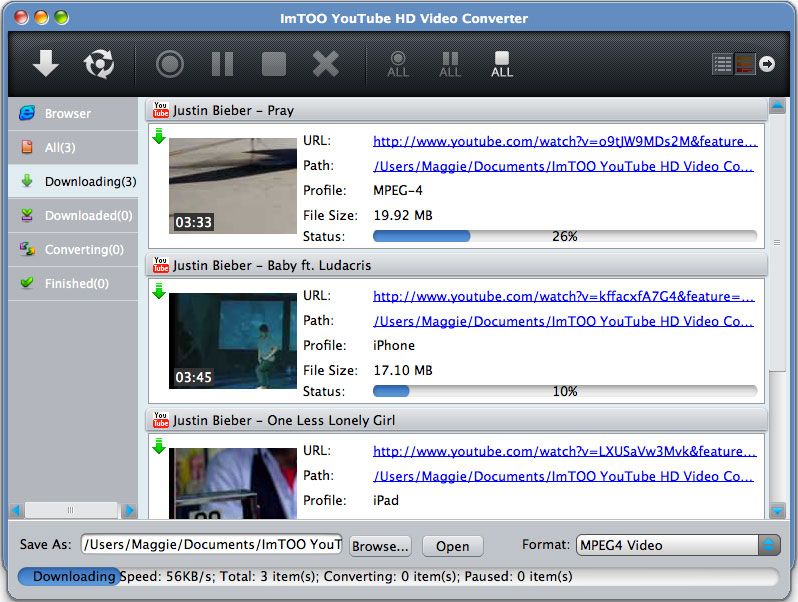Click the 19.92 MB file size value
798x602 pixels.
pyautogui.click(x=403, y=215)
